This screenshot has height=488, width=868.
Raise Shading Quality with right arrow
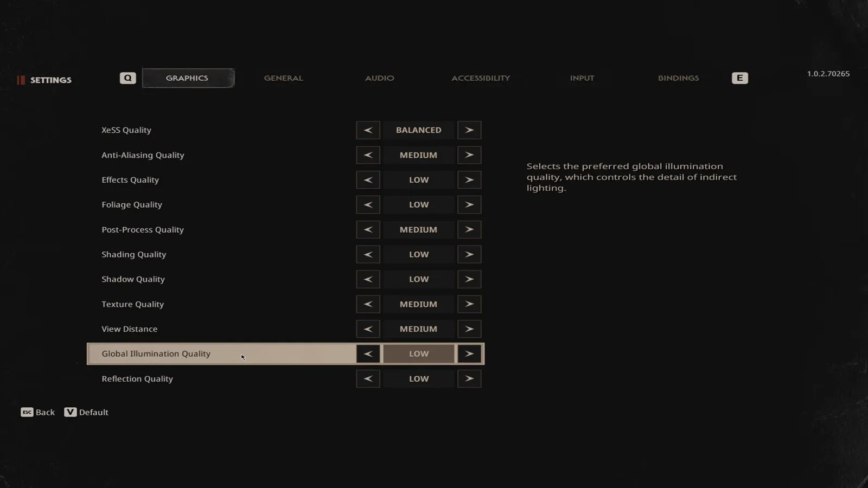click(x=469, y=254)
